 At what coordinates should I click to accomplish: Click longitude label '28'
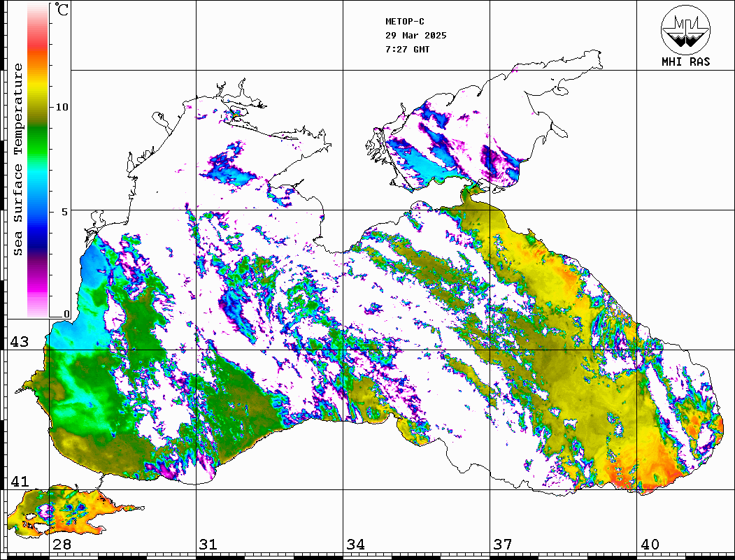click(62, 545)
